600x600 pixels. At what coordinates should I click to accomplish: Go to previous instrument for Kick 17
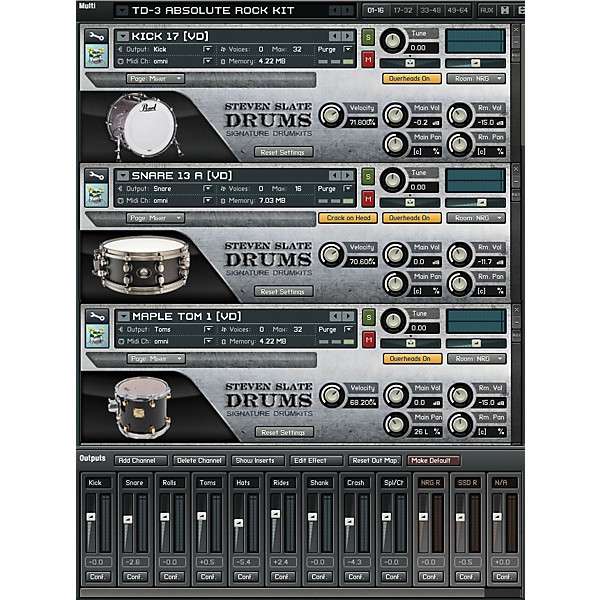tap(334, 36)
